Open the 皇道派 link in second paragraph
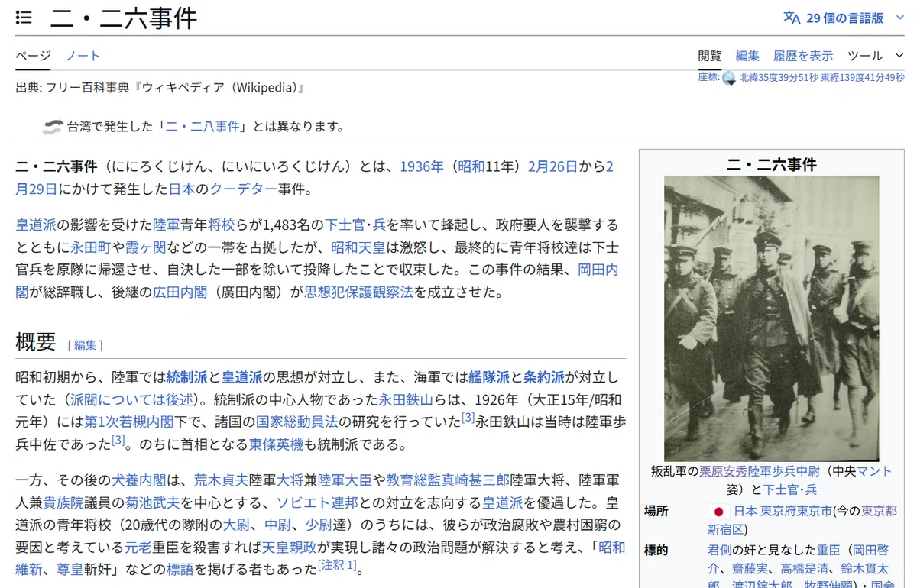The height and width of the screenshot is (588, 917). (x=36, y=225)
